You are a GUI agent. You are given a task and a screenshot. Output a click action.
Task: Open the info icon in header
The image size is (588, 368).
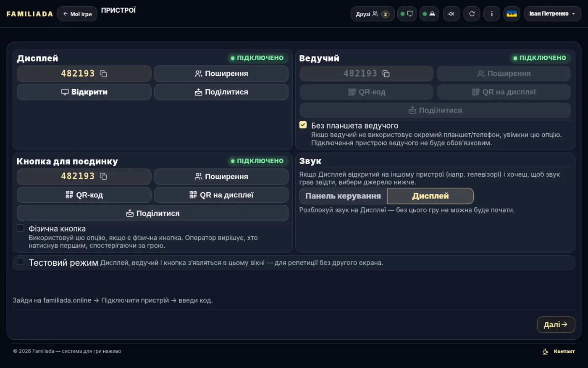(x=492, y=14)
